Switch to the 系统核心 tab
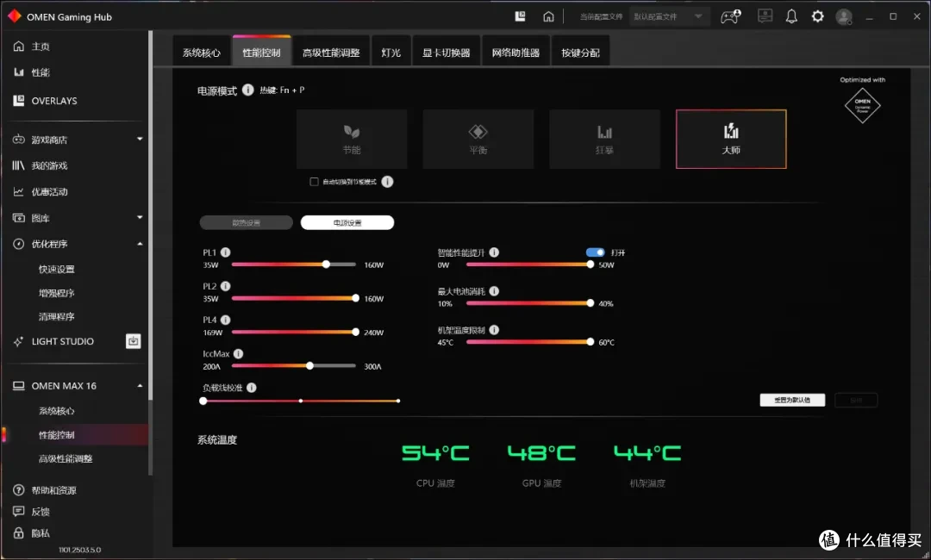931x560 pixels. tap(201, 53)
